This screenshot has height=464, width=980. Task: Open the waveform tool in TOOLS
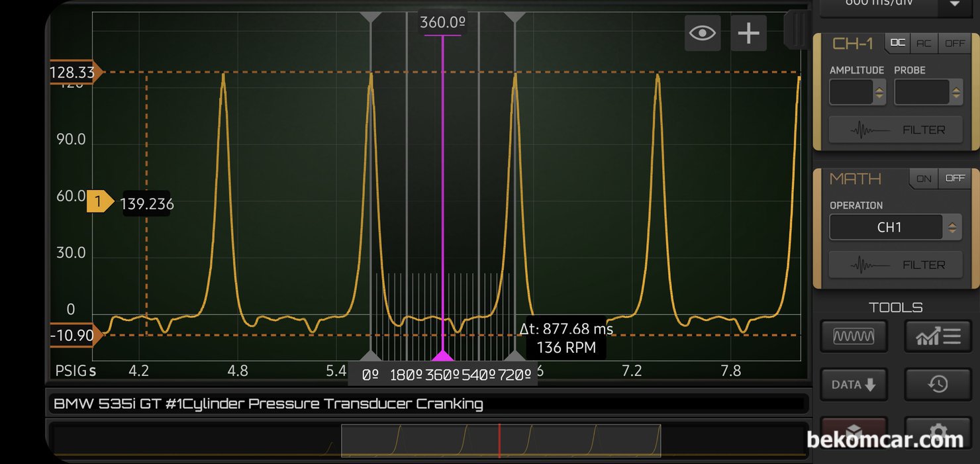[x=854, y=336]
